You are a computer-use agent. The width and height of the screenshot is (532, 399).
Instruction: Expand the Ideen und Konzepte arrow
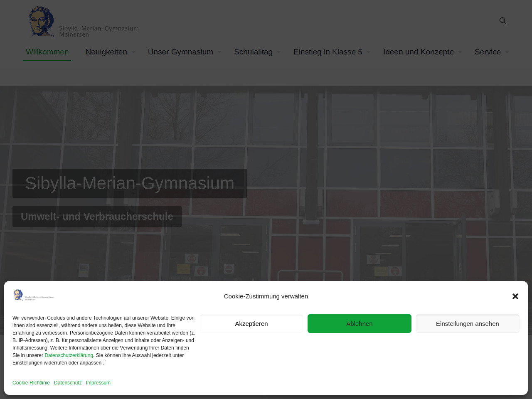pos(460,52)
